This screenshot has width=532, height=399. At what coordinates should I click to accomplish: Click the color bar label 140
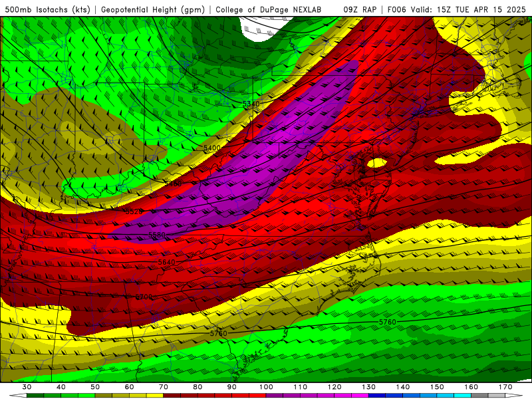[x=403, y=387]
